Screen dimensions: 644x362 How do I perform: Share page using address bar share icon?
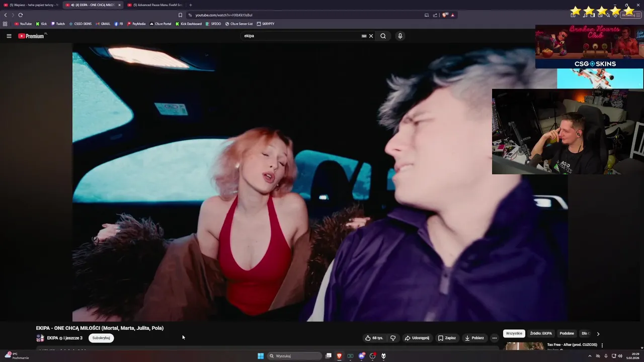[x=435, y=15]
